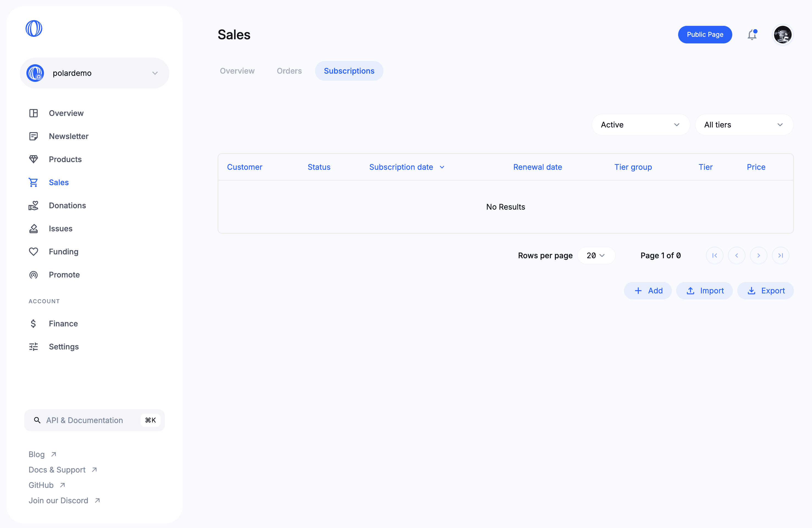Image resolution: width=812 pixels, height=528 pixels.
Task: Open the Blog external link
Action: tap(42, 454)
